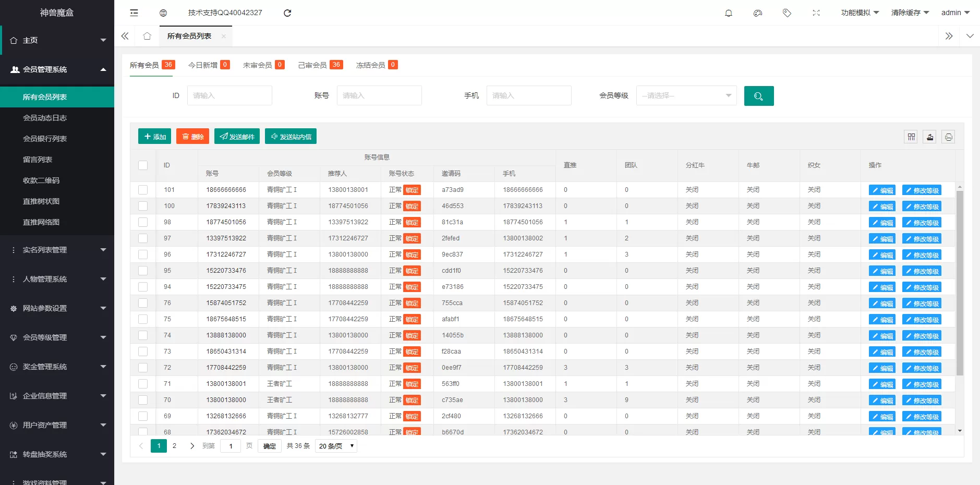This screenshot has width=980, height=485.
Task: Open the column filter grid icon
Action: [x=911, y=137]
